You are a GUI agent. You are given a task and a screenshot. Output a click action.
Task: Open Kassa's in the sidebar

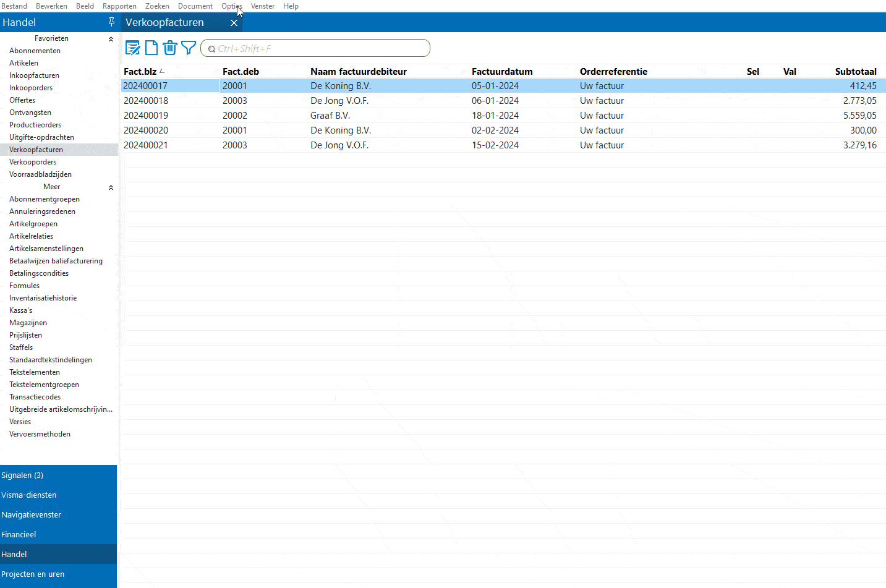[x=20, y=310]
